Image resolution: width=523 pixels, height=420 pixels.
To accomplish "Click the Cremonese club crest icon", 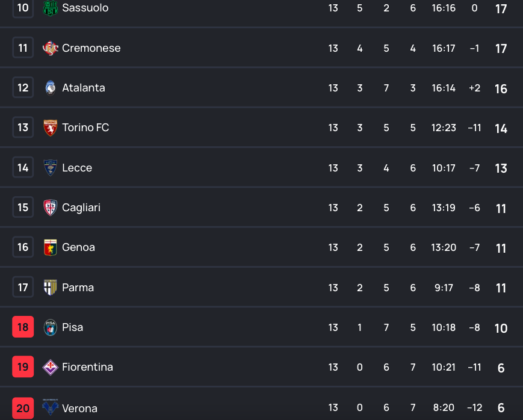I will tap(51, 48).
